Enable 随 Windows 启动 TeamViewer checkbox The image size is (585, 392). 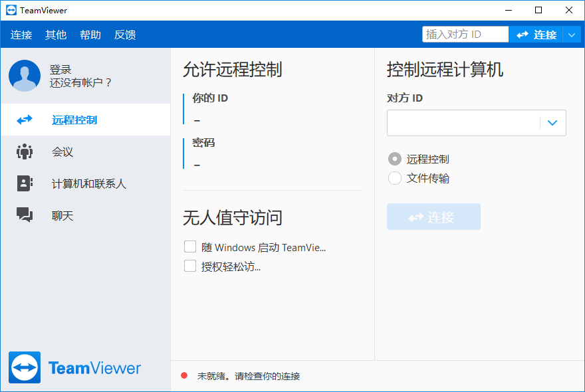tap(190, 246)
